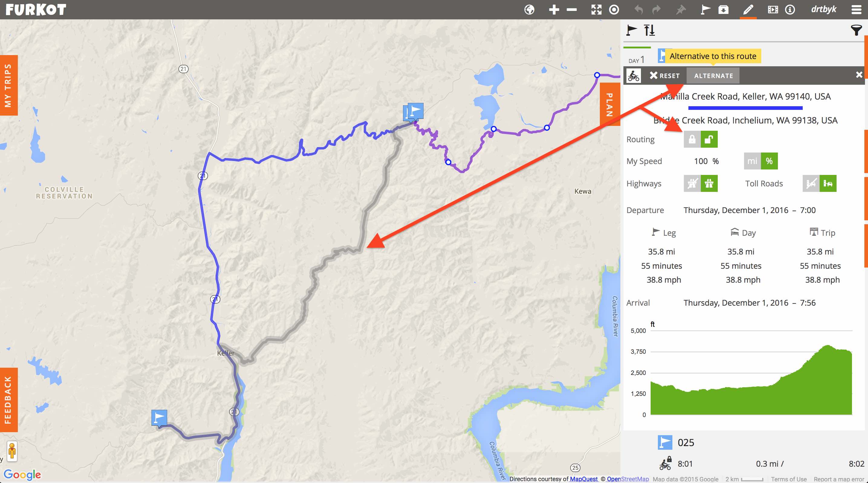Select the unlocked routing option
Image resolution: width=868 pixels, height=483 pixels.
[709, 139]
